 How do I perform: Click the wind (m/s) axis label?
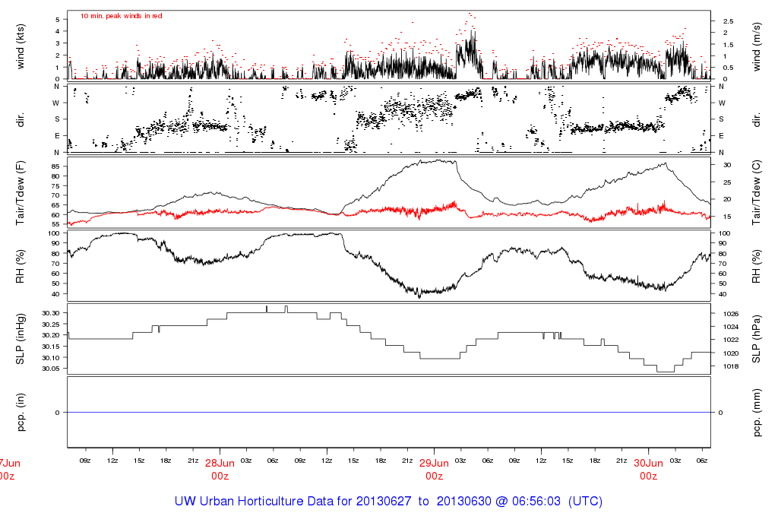click(757, 45)
